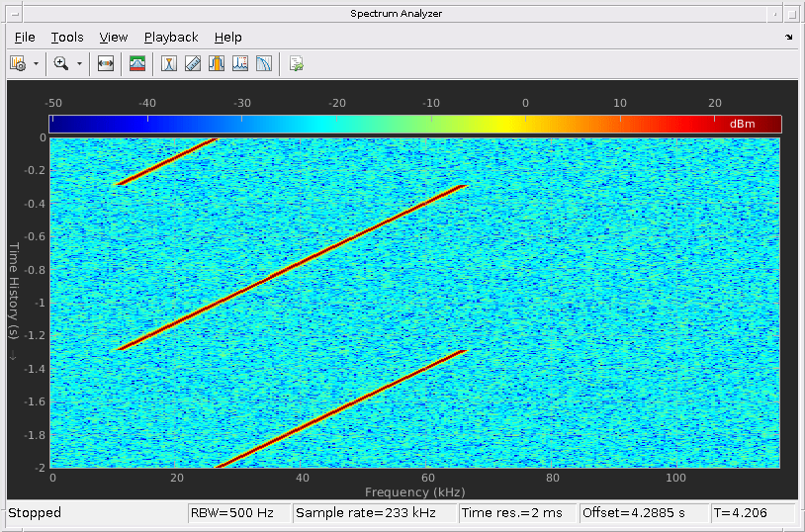Click the Generate Script icon
The image size is (805, 532).
click(297, 63)
